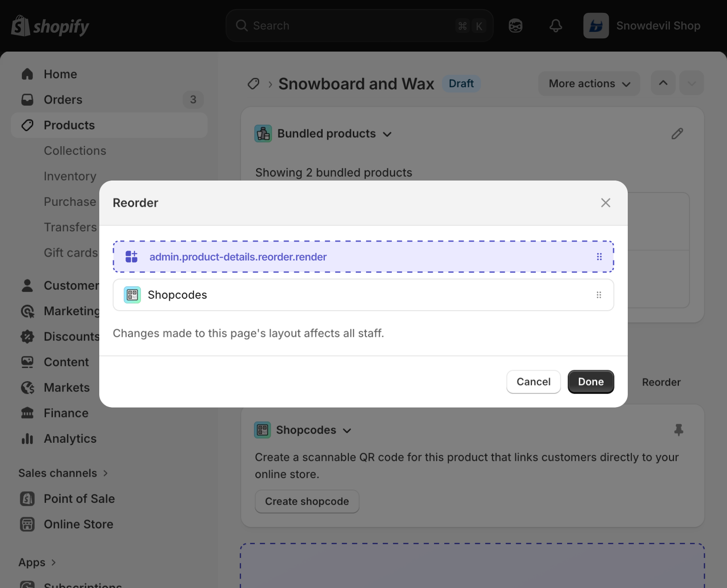Open Online Store channel
727x588 pixels.
tap(78, 524)
